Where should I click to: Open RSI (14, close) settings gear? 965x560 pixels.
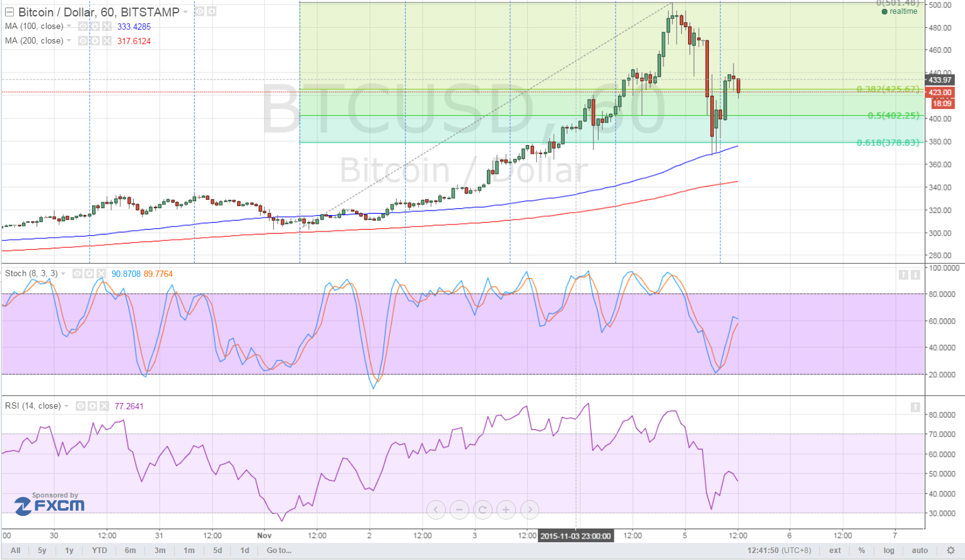tap(92, 406)
